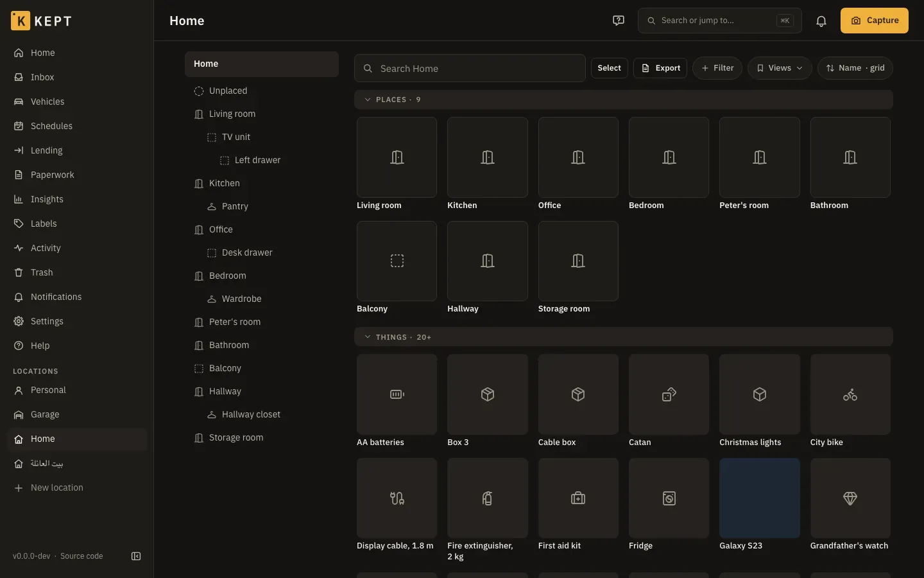Select TV unit in the tree

pos(262,137)
